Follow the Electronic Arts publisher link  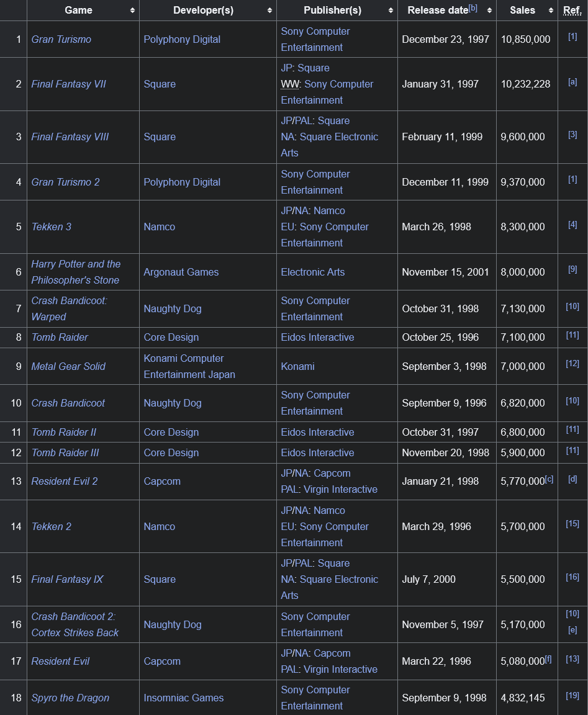click(313, 272)
